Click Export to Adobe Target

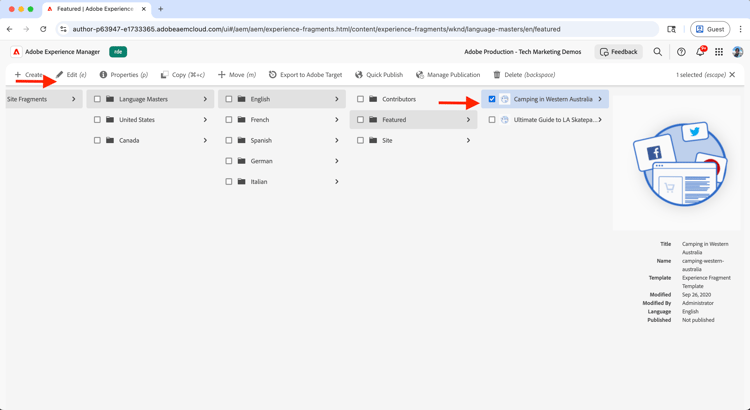pyautogui.click(x=305, y=75)
